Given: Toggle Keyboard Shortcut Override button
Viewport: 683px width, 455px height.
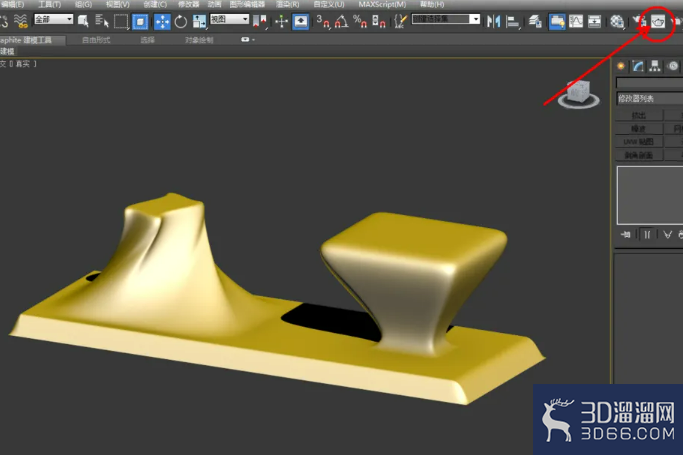Looking at the screenshot, I should 301,21.
